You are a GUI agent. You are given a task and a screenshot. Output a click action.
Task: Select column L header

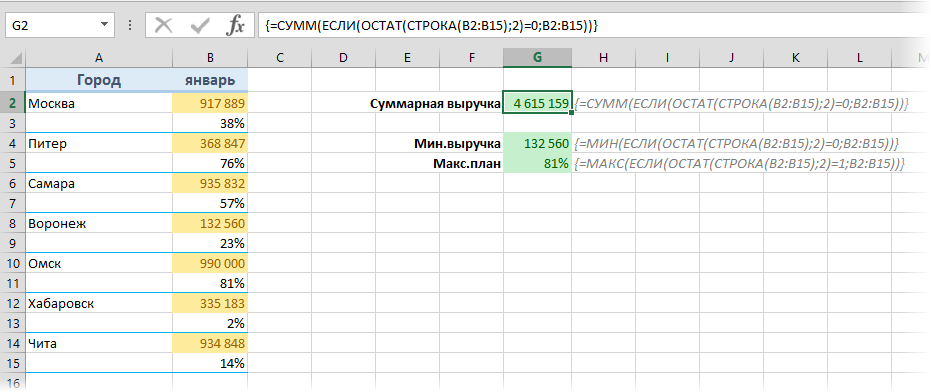click(860, 58)
